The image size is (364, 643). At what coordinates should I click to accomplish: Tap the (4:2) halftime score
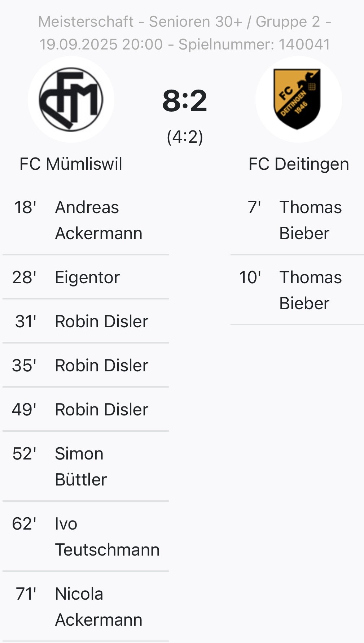coord(185,137)
